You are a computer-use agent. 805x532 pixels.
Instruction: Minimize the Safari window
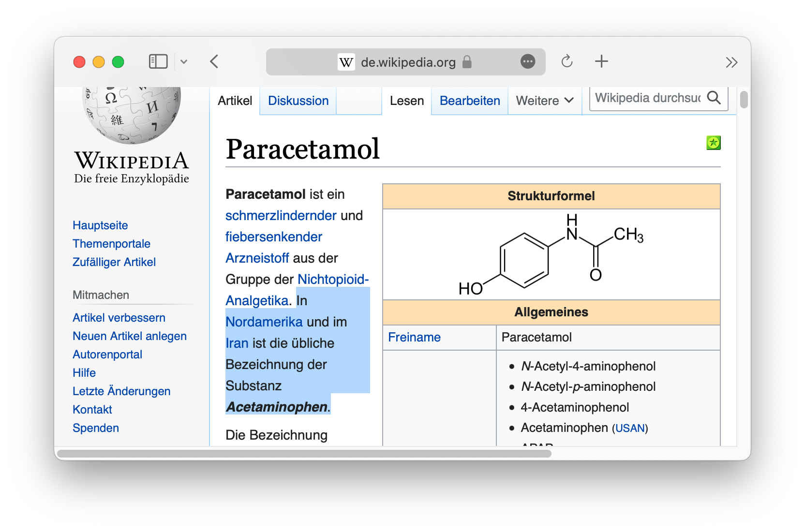(99, 62)
